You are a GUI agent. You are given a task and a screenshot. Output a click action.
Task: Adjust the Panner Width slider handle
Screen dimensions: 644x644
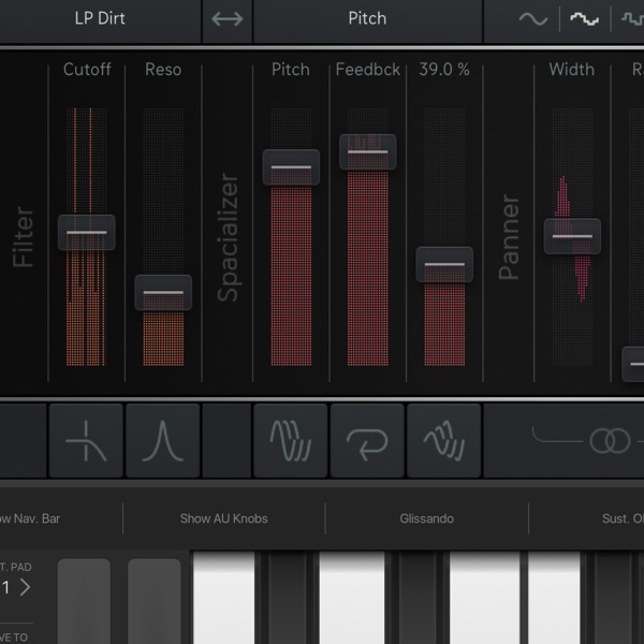(572, 236)
